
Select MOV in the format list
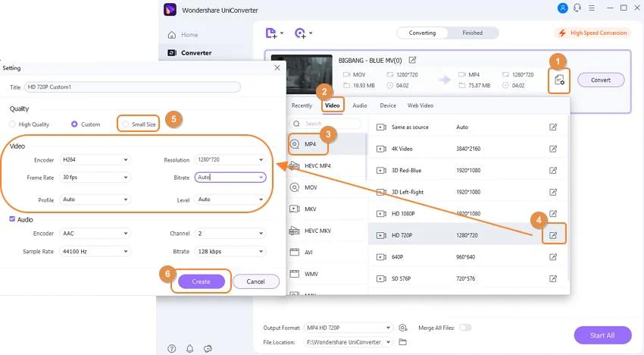[327, 187]
